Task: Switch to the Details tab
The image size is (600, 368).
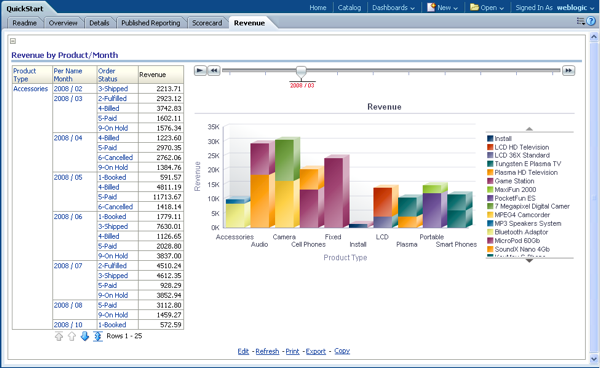Action: click(99, 23)
